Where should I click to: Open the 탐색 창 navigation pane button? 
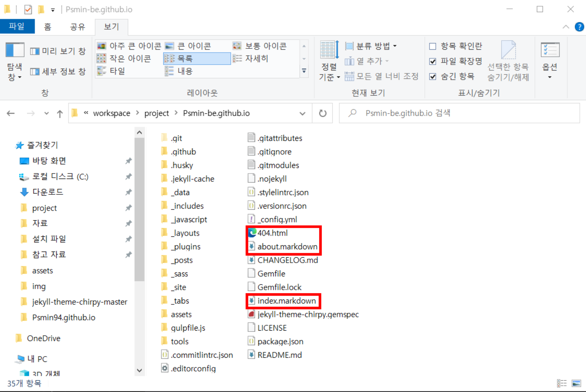point(15,61)
